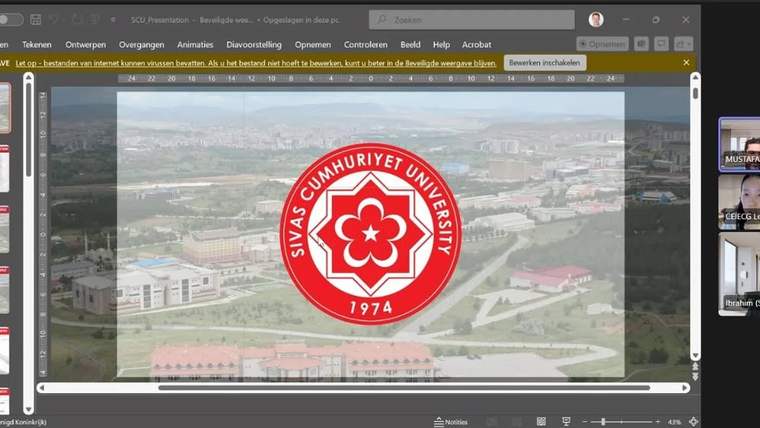Select the third slide thumbnail
This screenshot has height=428, width=760.
point(4,229)
